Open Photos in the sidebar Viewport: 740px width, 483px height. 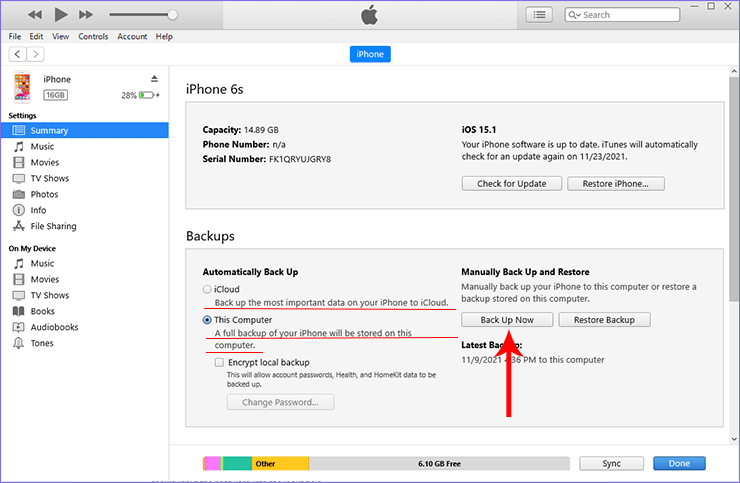[44, 195]
